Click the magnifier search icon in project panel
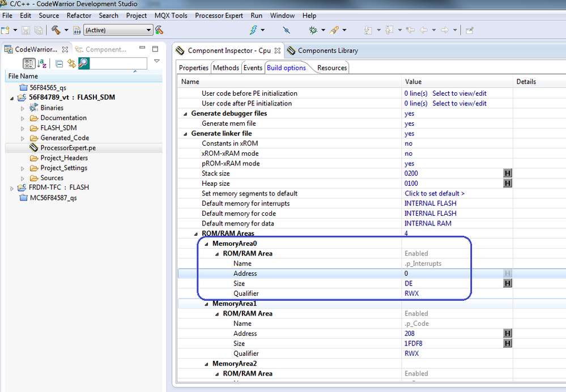The image size is (566, 392). [83, 63]
